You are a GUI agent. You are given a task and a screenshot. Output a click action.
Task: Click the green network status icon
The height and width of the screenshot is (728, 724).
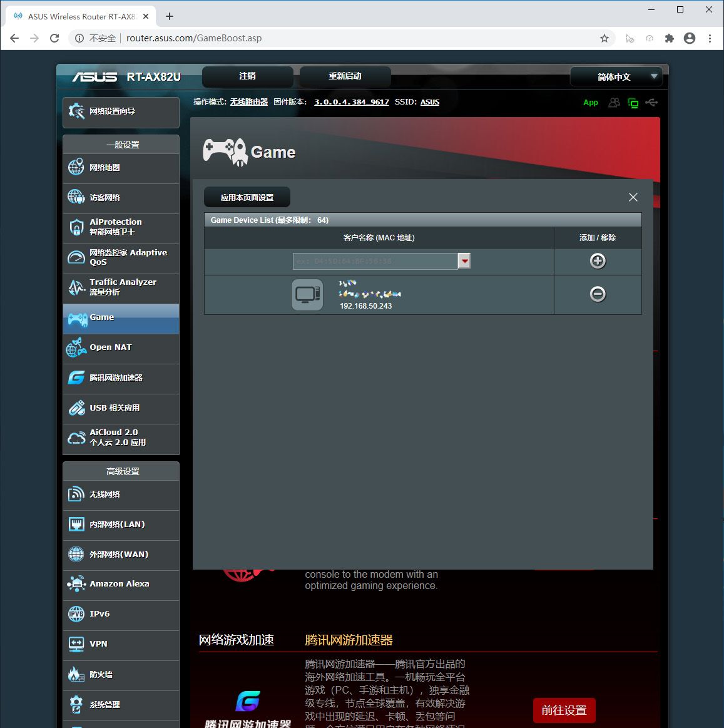click(633, 103)
